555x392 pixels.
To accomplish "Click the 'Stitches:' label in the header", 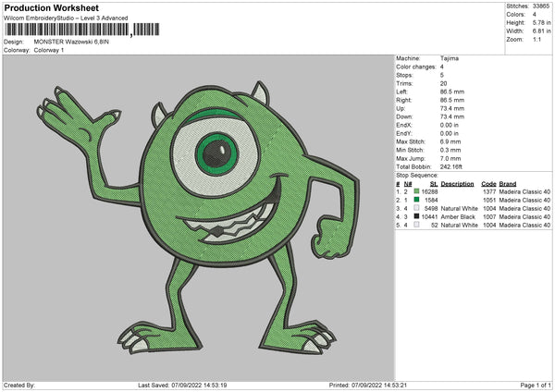I will (x=517, y=6).
